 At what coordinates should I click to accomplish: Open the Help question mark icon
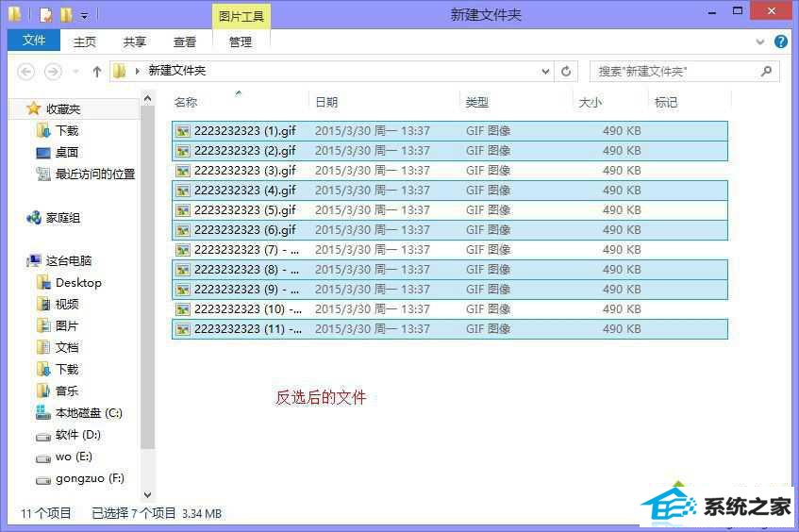point(781,42)
